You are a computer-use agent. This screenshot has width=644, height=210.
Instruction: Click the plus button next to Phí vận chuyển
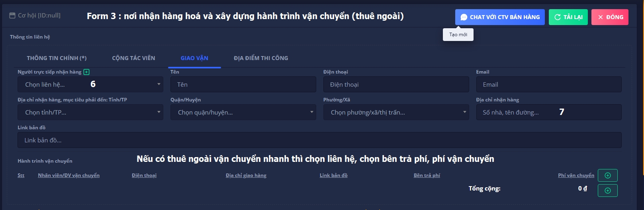607,175
